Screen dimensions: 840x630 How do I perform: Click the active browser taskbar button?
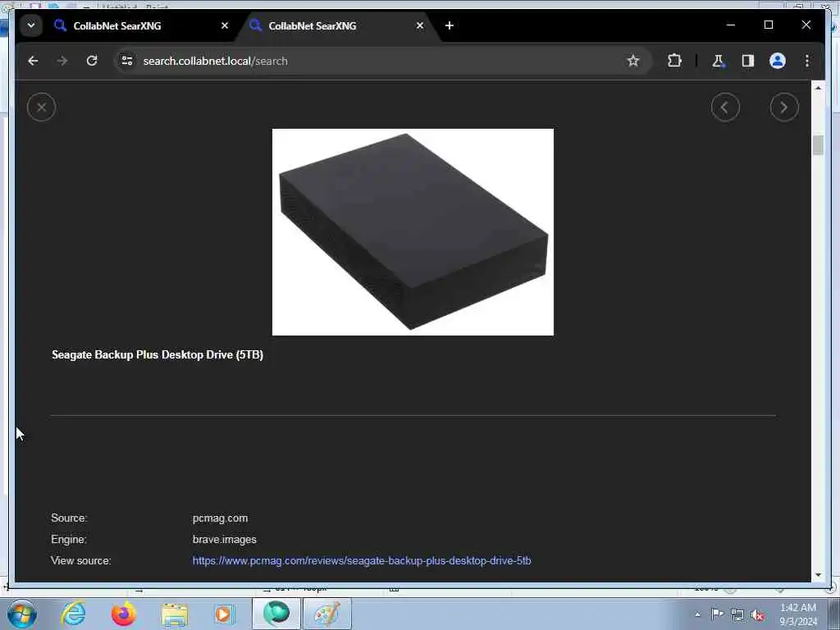click(x=276, y=614)
